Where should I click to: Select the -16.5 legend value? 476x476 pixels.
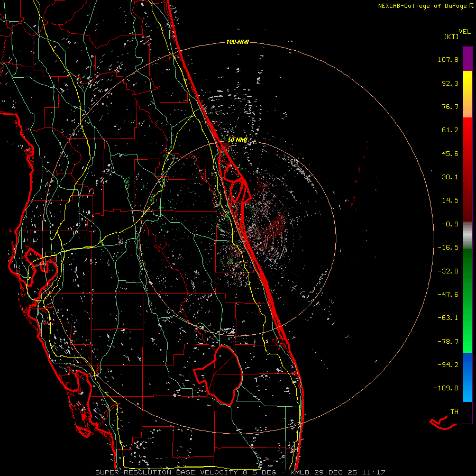tap(448, 248)
